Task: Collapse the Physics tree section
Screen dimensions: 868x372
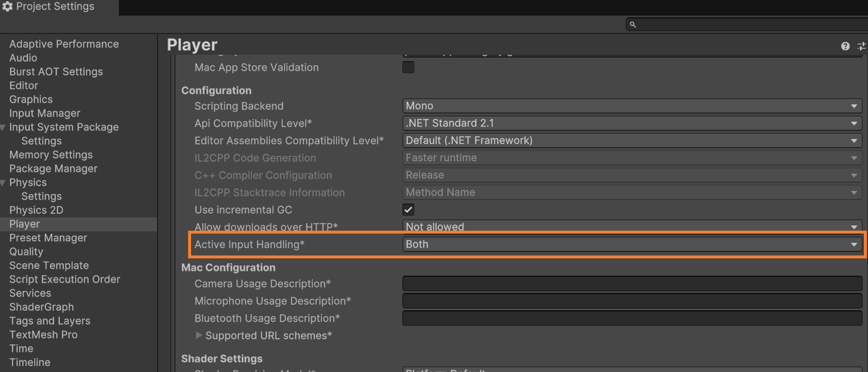Action: pos(4,182)
